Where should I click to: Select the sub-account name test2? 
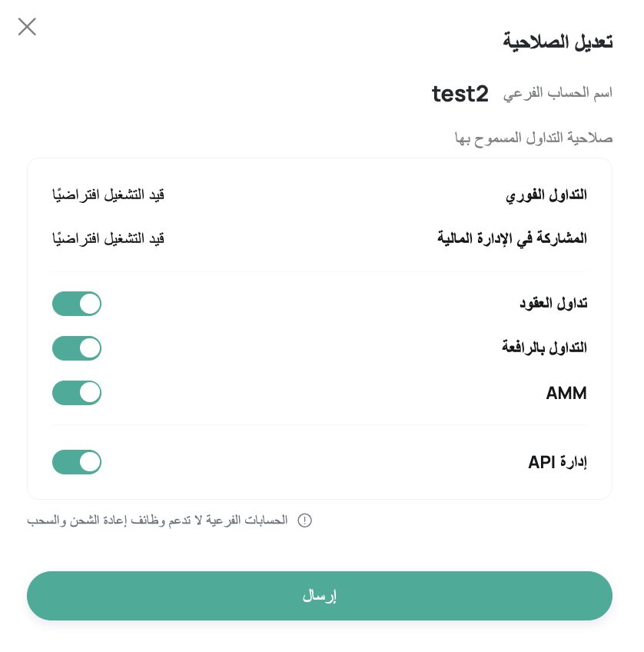(460, 94)
